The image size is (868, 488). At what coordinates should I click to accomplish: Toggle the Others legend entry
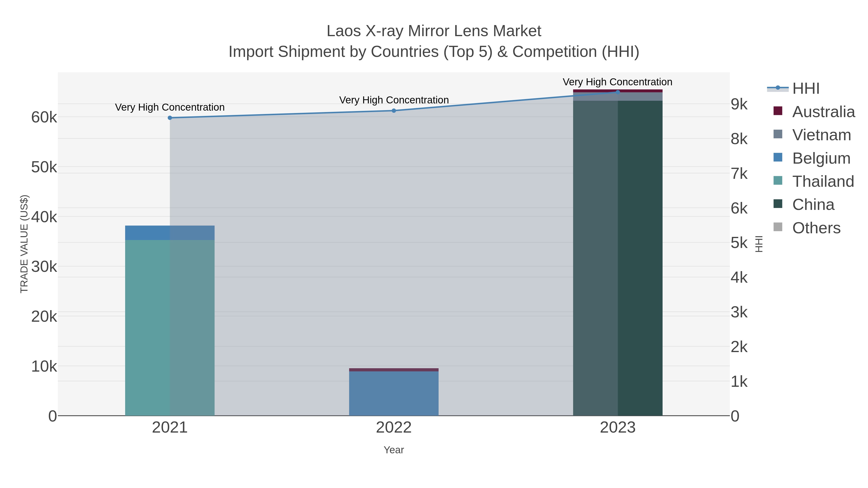pyautogui.click(x=807, y=228)
